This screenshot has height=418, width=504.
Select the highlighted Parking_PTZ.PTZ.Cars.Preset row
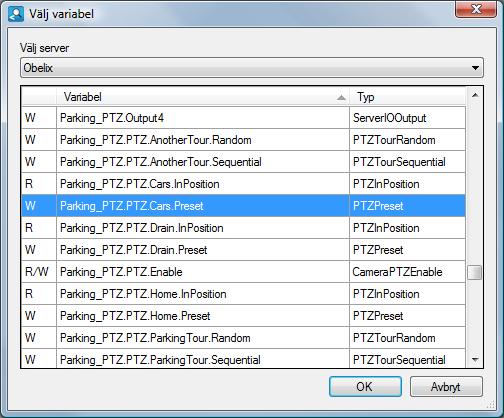[243, 206]
